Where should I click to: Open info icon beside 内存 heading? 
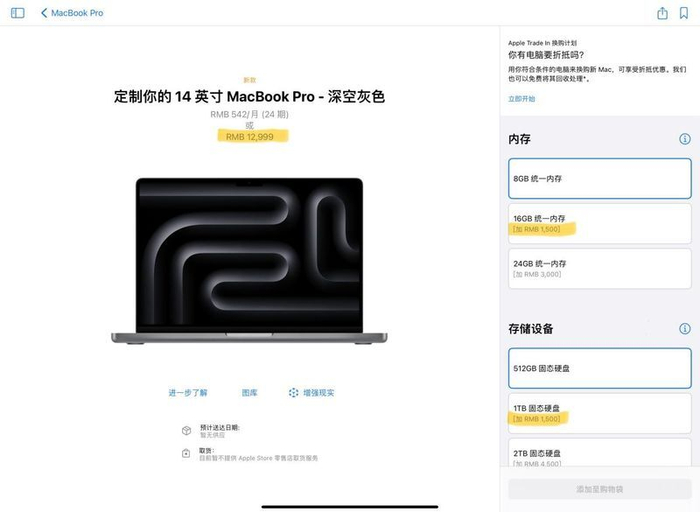(684, 139)
